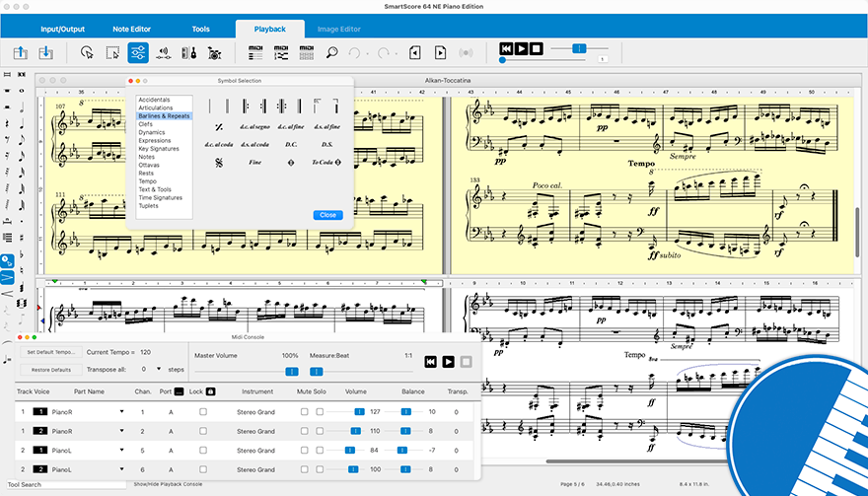Switch to the Note Editor tab
Screen dimensions: 868x496
click(132, 29)
